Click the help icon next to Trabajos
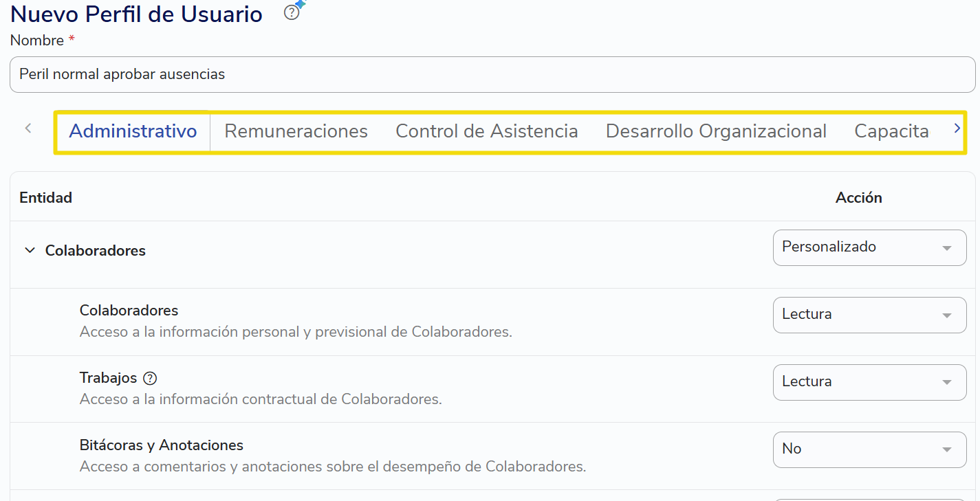980x501 pixels. 150,378
